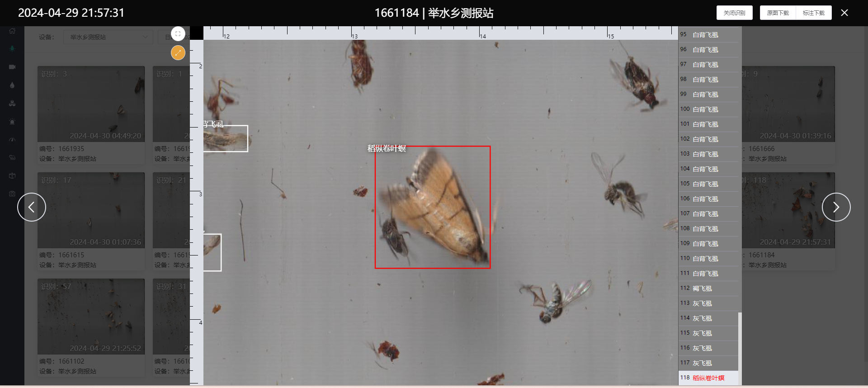
Task: Select item 112 褐飞虱 in the list
Action: [702, 289]
